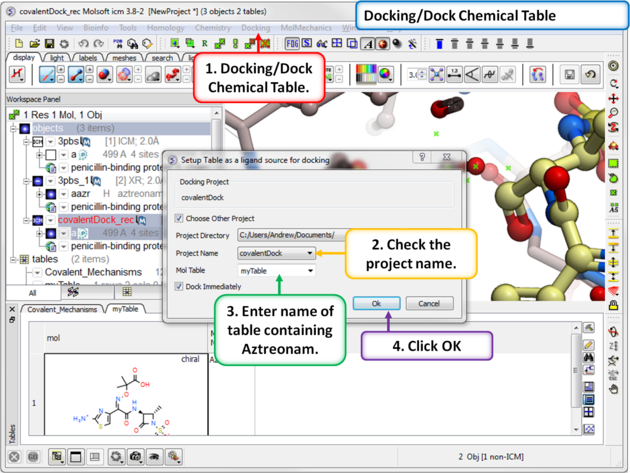Image resolution: width=630 pixels, height=473 pixels.
Task: Switch to the labels tab
Action: click(x=88, y=58)
